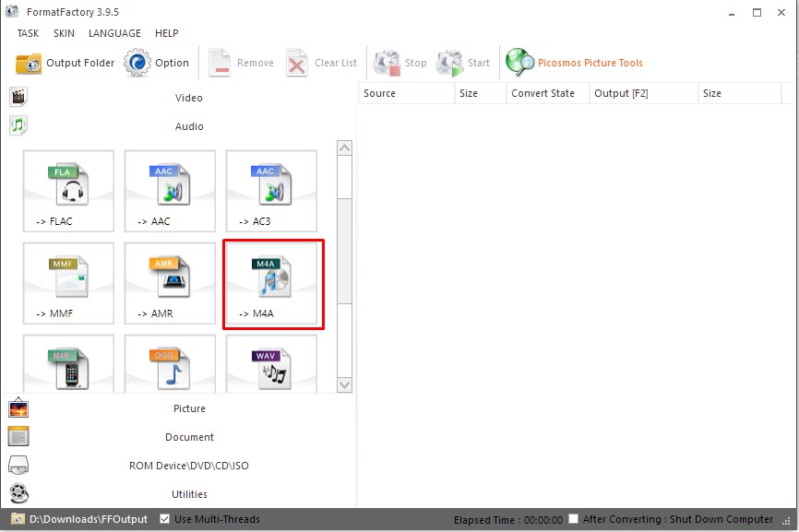Click the Output [F2] column header
The width and height of the screenshot is (799, 532).
pyautogui.click(x=644, y=93)
